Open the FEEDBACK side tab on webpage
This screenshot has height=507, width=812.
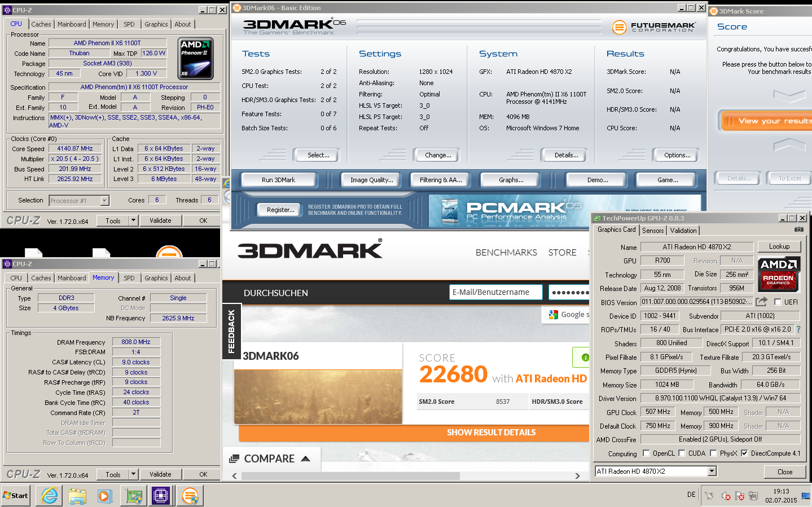click(x=231, y=332)
